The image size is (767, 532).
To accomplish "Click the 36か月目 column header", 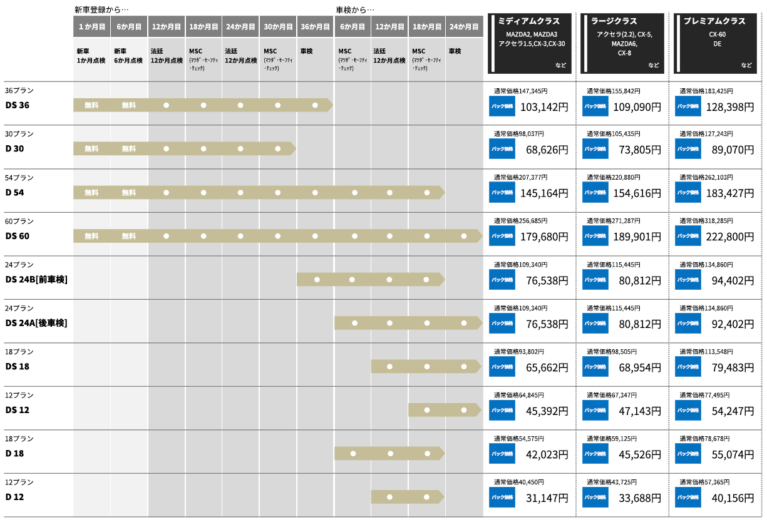I will tap(315, 27).
